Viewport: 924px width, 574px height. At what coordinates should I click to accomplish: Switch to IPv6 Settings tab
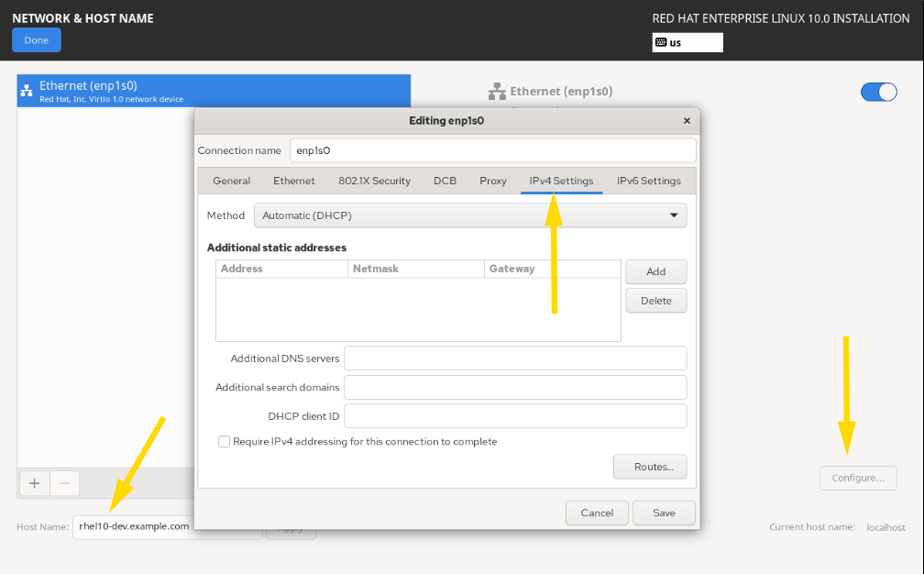tap(649, 181)
